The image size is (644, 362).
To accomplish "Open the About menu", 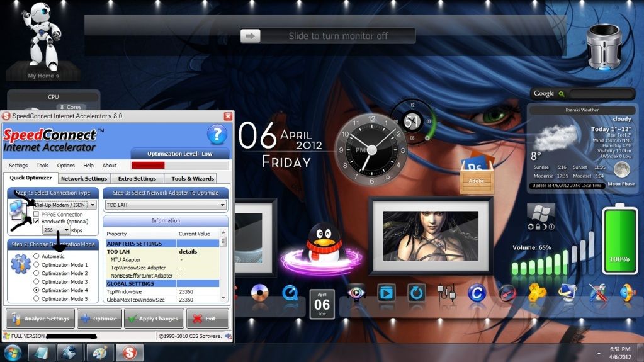I will (x=110, y=165).
